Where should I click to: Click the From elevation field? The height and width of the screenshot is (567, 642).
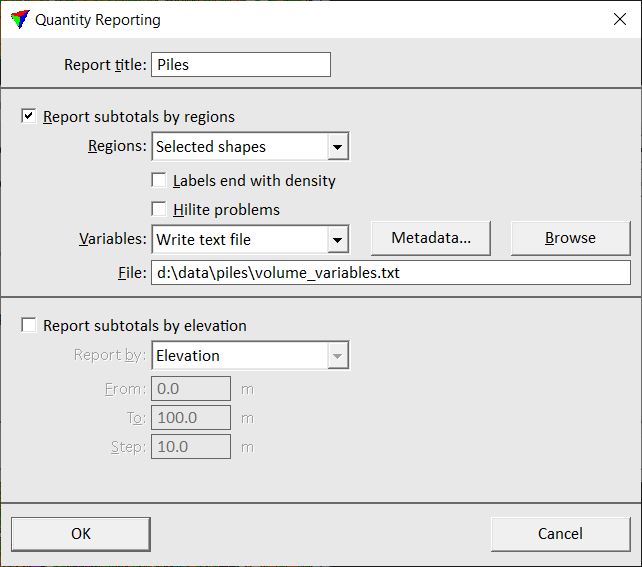[191, 389]
